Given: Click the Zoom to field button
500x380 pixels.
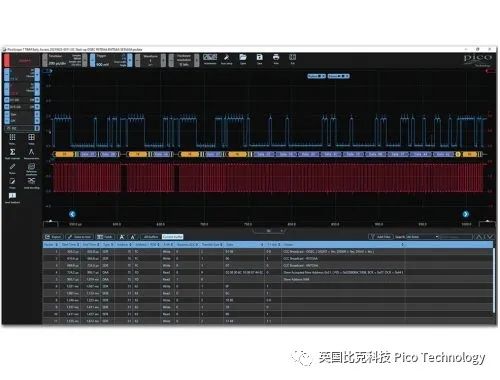Looking at the screenshot, I should [79, 237].
